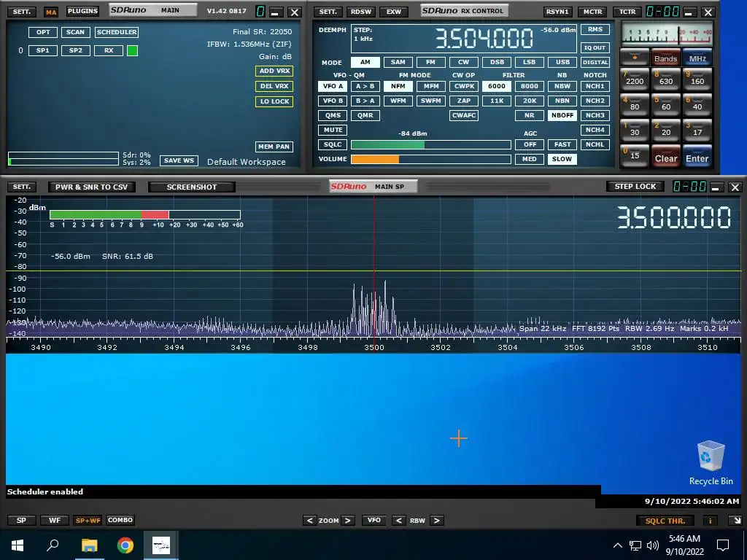This screenshot has height=560, width=747.
Task: Set AGC to FAST
Action: click(562, 144)
